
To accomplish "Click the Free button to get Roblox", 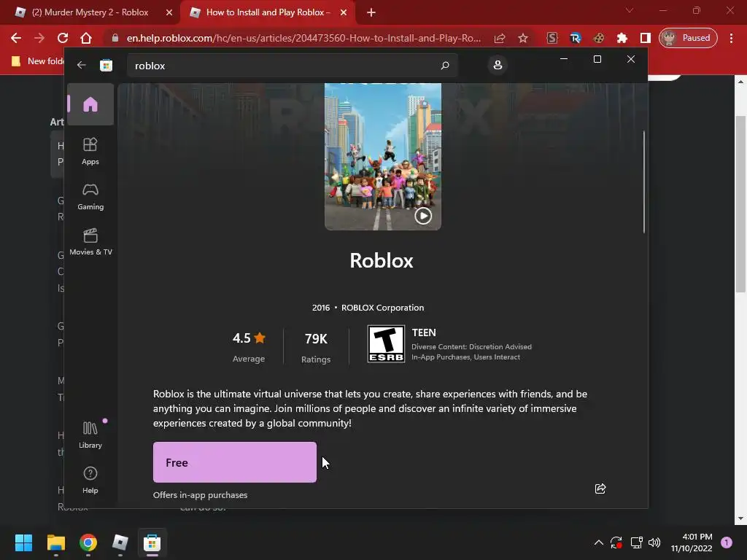I will (x=234, y=462).
